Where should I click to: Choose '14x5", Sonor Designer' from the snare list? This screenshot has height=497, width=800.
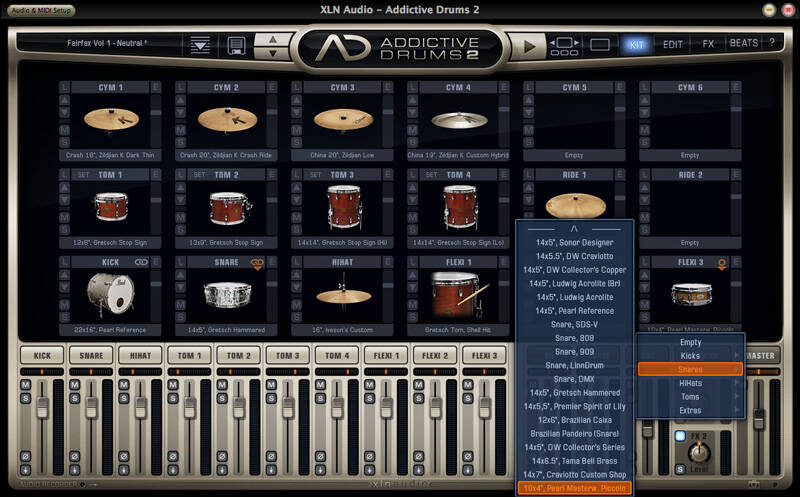pos(574,243)
